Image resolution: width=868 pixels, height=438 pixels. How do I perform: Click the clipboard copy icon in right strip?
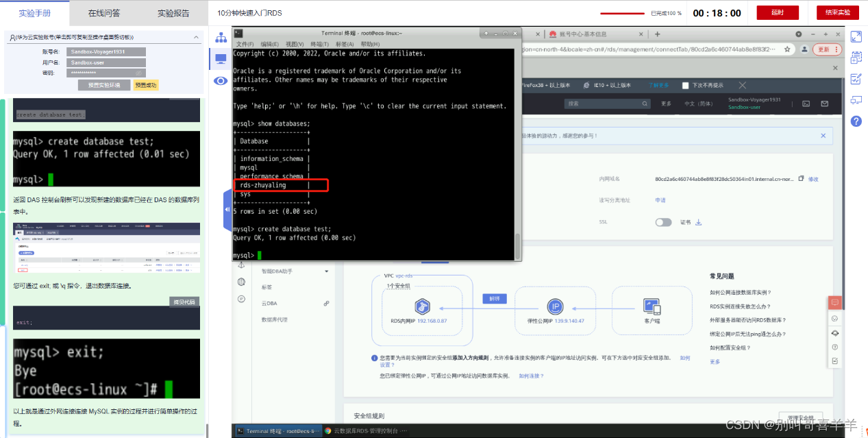856,58
